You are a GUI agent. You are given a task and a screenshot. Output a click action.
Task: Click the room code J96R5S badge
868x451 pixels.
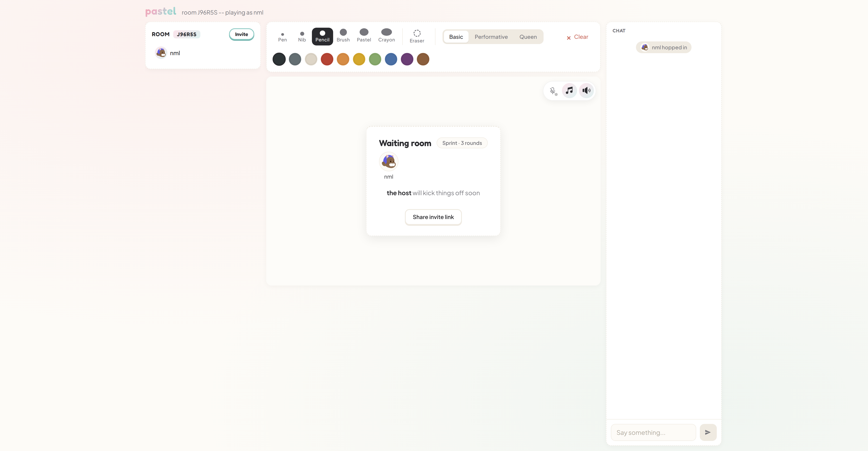(x=187, y=34)
